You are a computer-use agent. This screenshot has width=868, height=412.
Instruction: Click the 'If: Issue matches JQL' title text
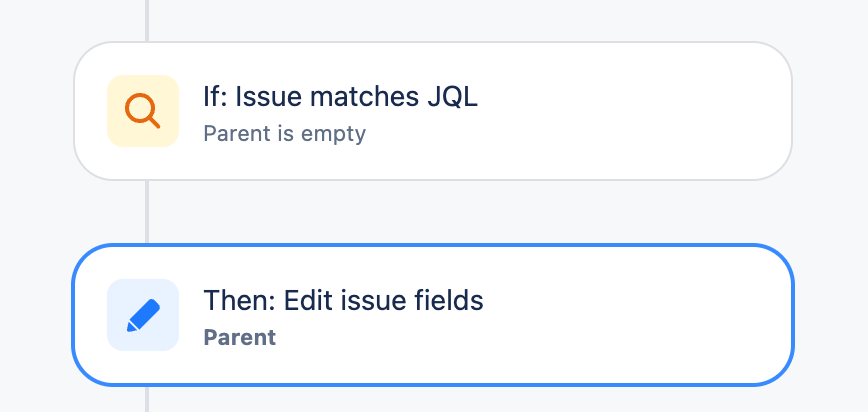340,97
